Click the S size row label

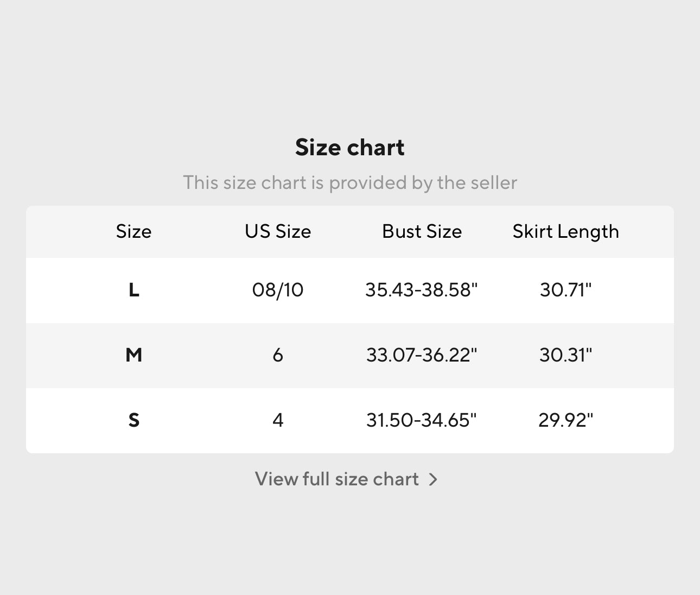(133, 420)
